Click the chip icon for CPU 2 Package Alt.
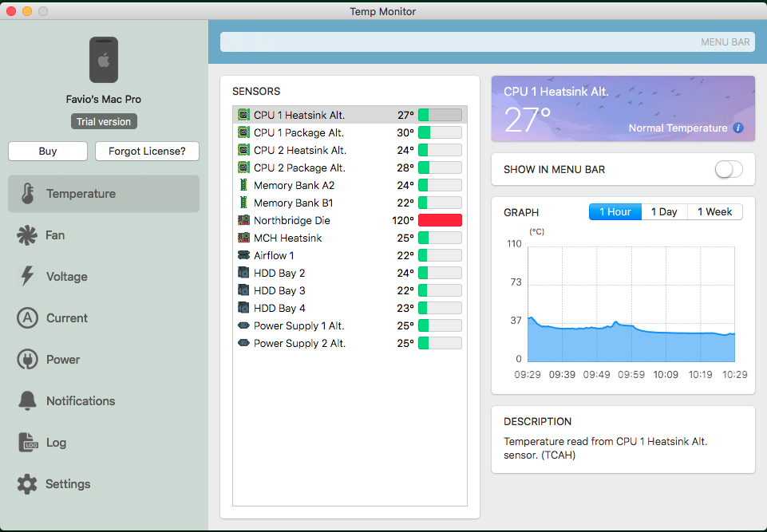Viewport: 767px width, 532px height. pos(243,167)
